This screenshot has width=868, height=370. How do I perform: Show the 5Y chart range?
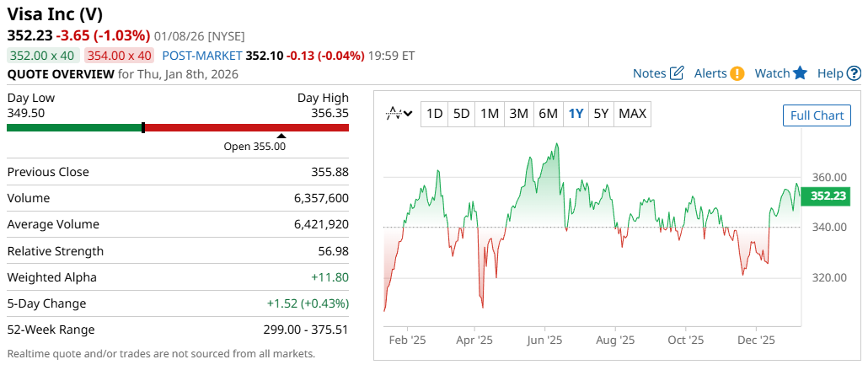(x=601, y=114)
